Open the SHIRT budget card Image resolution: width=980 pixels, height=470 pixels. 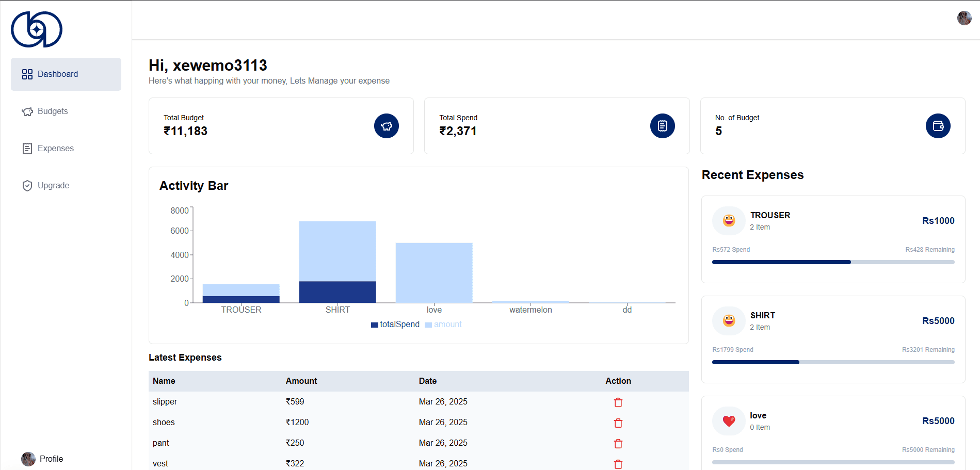click(x=833, y=339)
